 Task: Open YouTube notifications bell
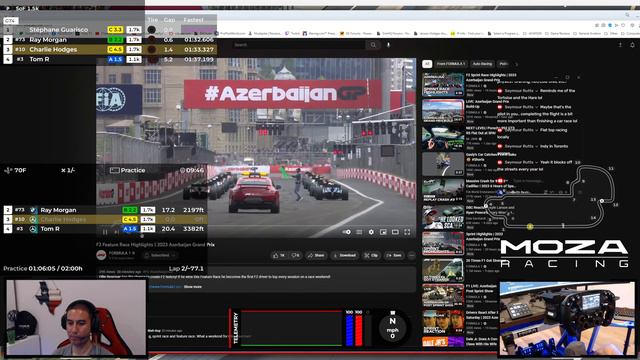point(632,45)
